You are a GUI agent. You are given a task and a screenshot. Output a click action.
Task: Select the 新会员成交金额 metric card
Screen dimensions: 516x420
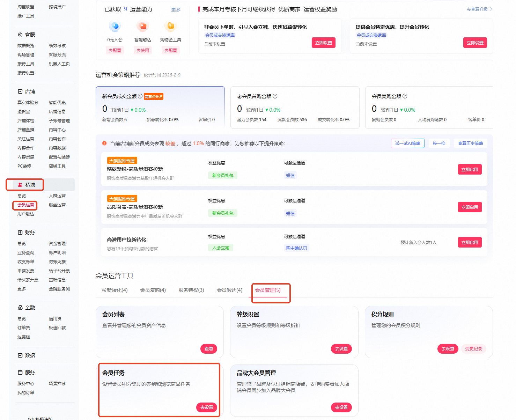(x=160, y=108)
